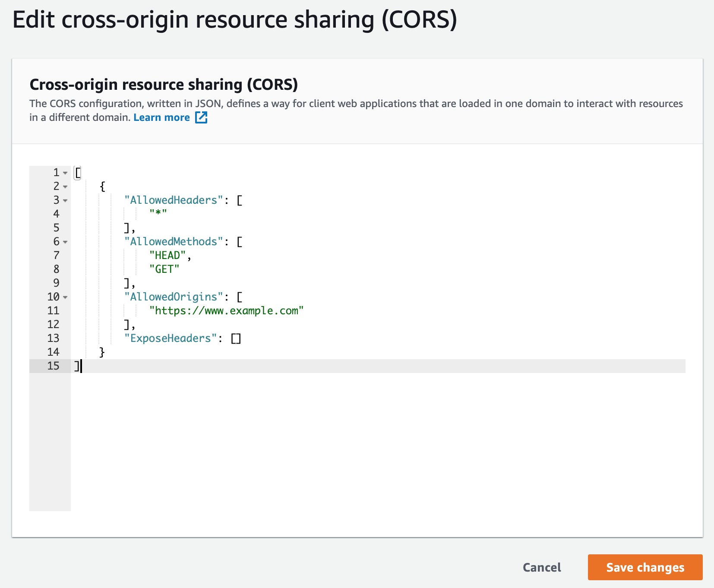The height and width of the screenshot is (588, 714).
Task: Click the empty editor area below line 15
Action: coord(376,440)
